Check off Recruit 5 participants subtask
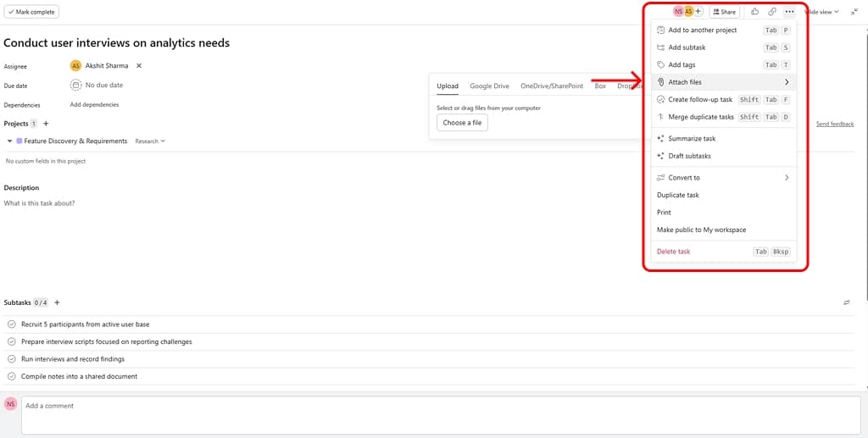The image size is (868, 438). tap(12, 324)
